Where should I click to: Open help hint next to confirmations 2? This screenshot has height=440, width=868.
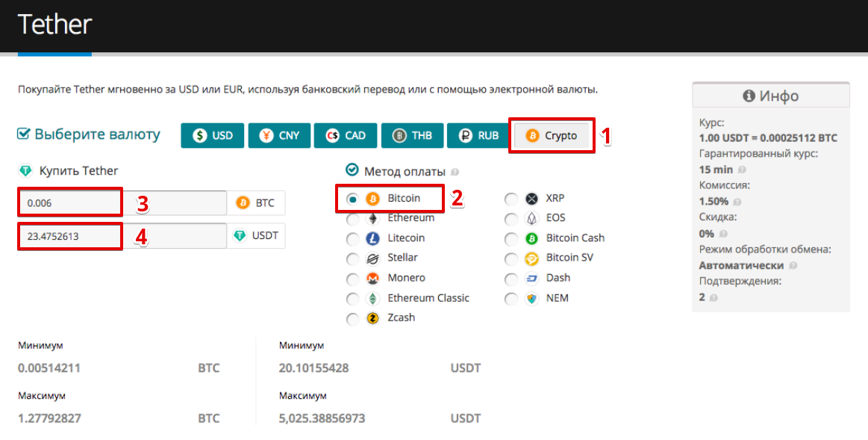[714, 298]
